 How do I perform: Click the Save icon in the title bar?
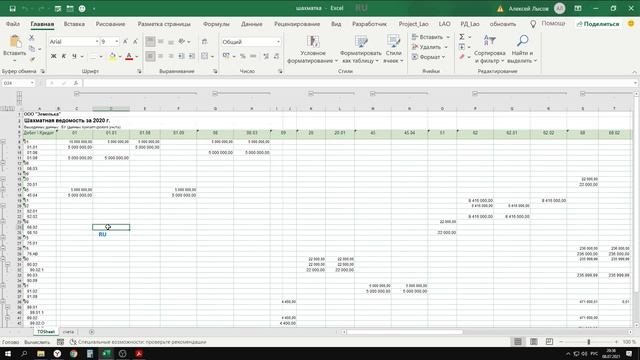point(13,8)
